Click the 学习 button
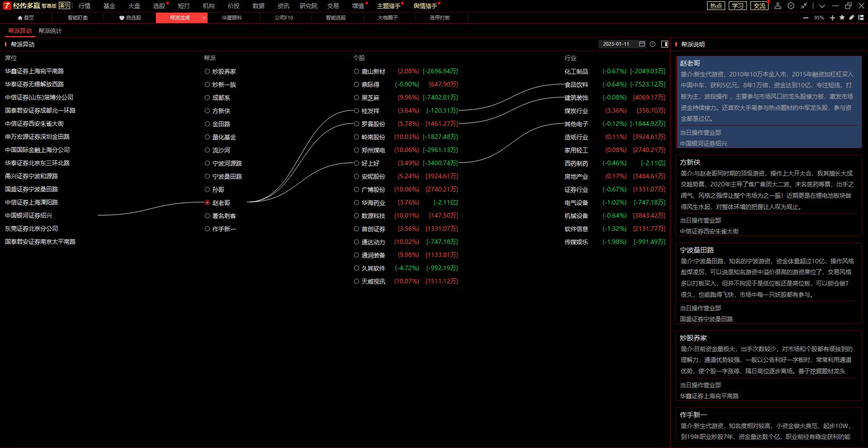 tap(737, 6)
